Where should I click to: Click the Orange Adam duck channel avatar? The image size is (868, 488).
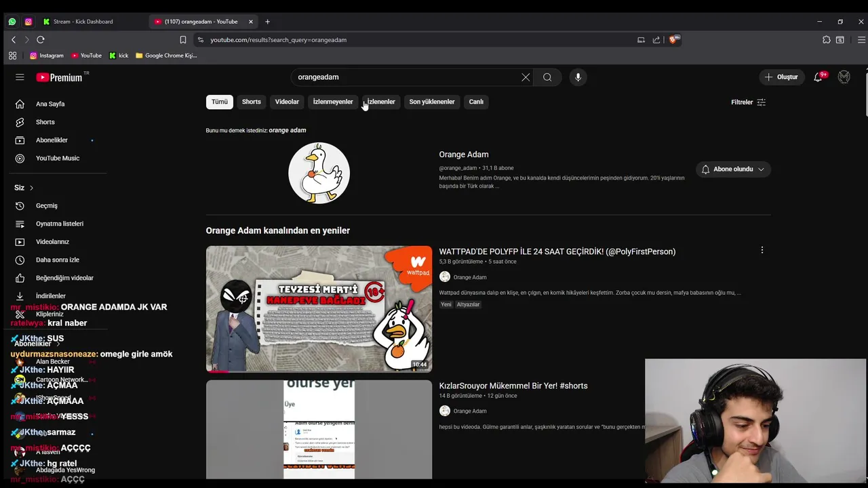point(319,173)
